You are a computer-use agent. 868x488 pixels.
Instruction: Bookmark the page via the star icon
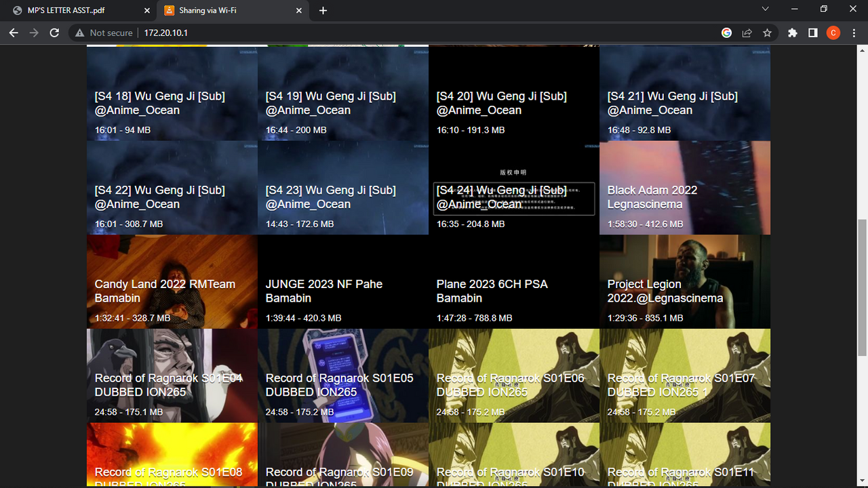[767, 32]
